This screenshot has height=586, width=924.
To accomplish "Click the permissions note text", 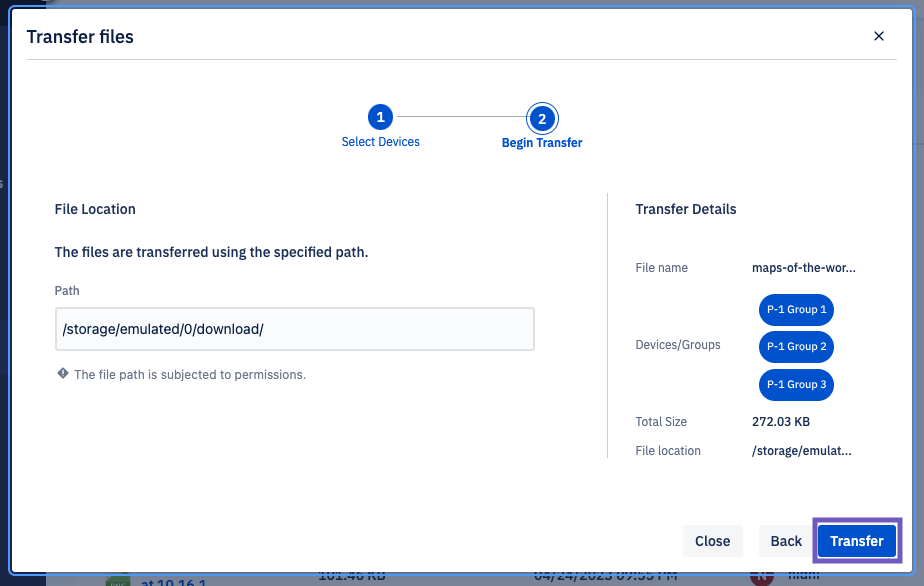I will tap(190, 375).
